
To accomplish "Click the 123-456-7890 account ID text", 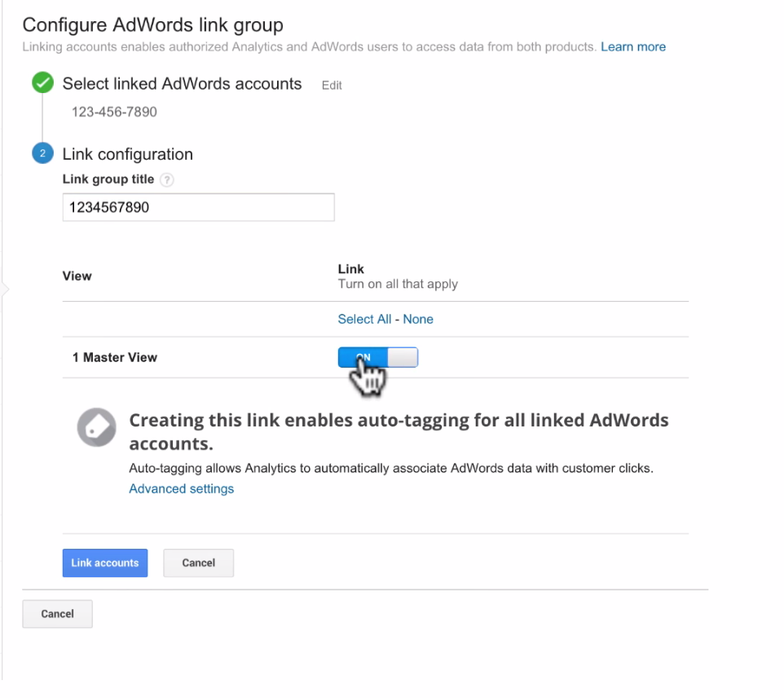I will click(x=114, y=112).
